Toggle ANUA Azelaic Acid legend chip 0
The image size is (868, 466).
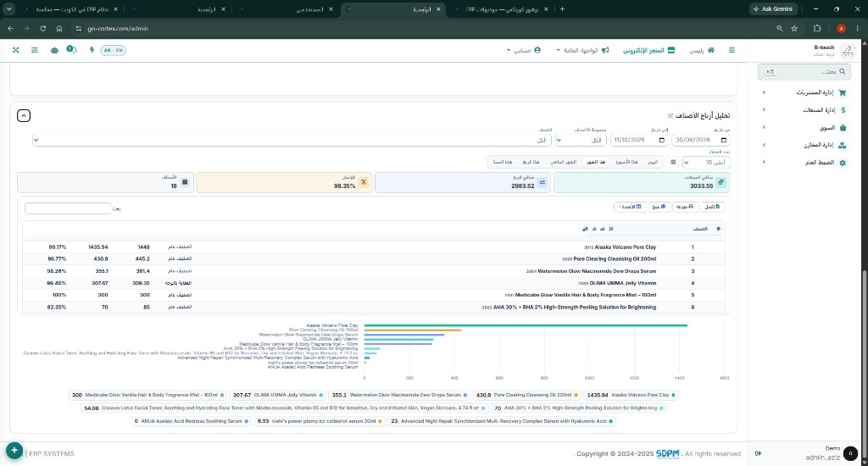[x=192, y=421]
